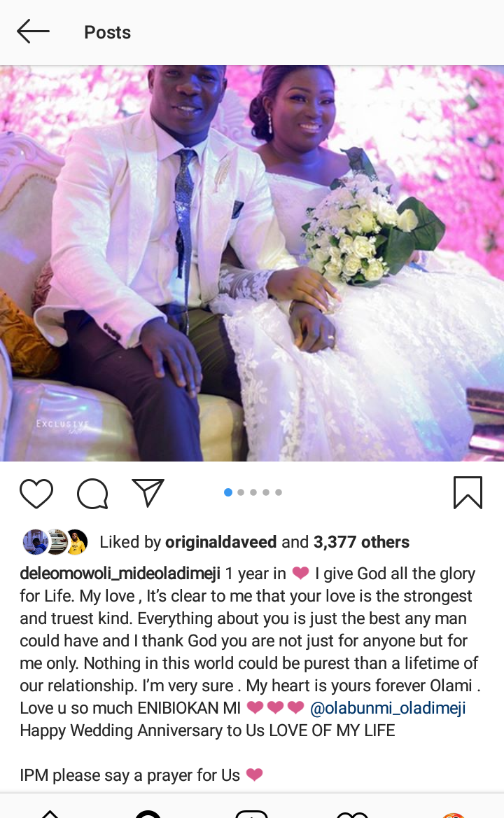
Task: Open deleomowoli_mideoladimeji username in caption
Action: [120, 574]
